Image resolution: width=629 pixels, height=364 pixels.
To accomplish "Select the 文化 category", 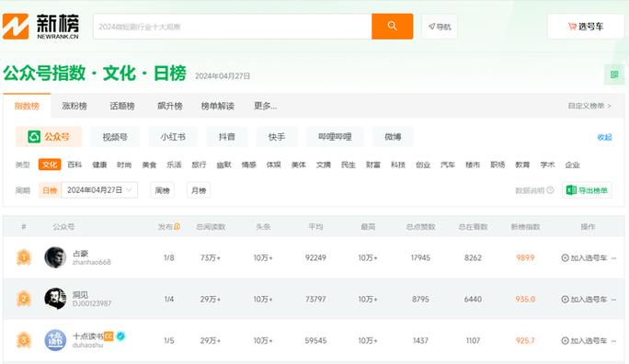I will [x=50, y=165].
